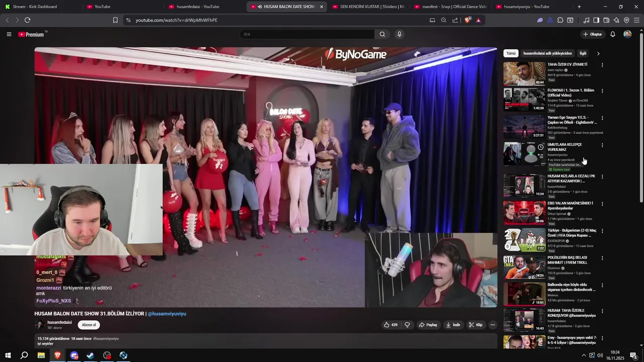Open Steam from the taskbar
644x362 pixels.
tap(91, 355)
